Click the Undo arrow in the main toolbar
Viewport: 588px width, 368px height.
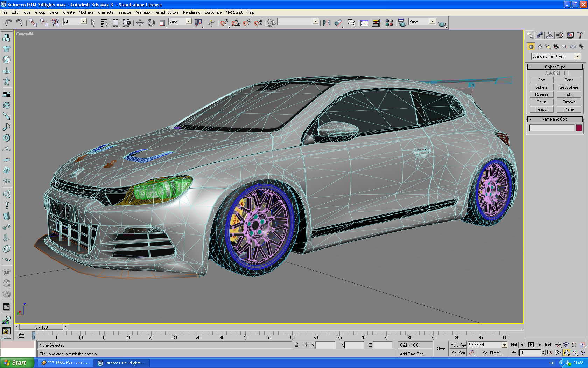tap(8, 23)
